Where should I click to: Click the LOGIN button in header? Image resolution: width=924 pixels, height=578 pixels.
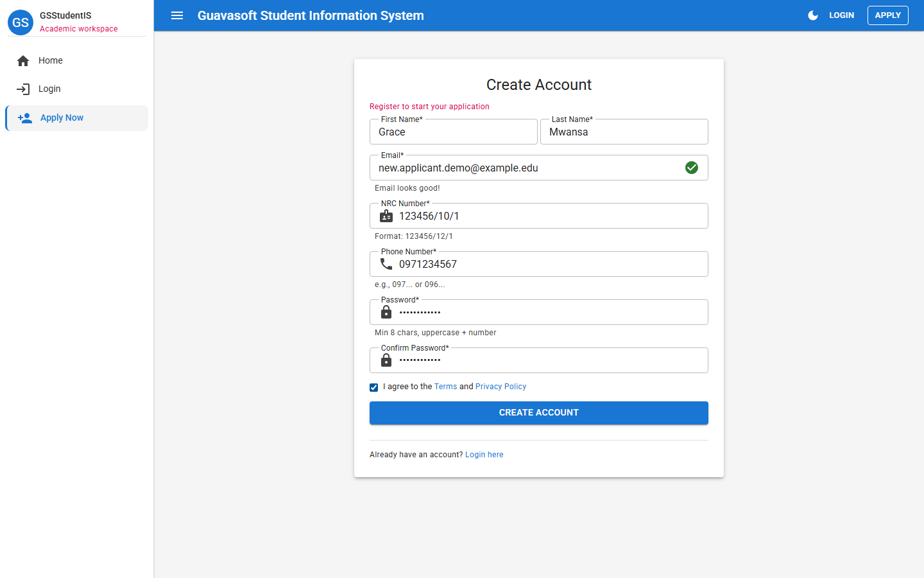[x=841, y=15]
